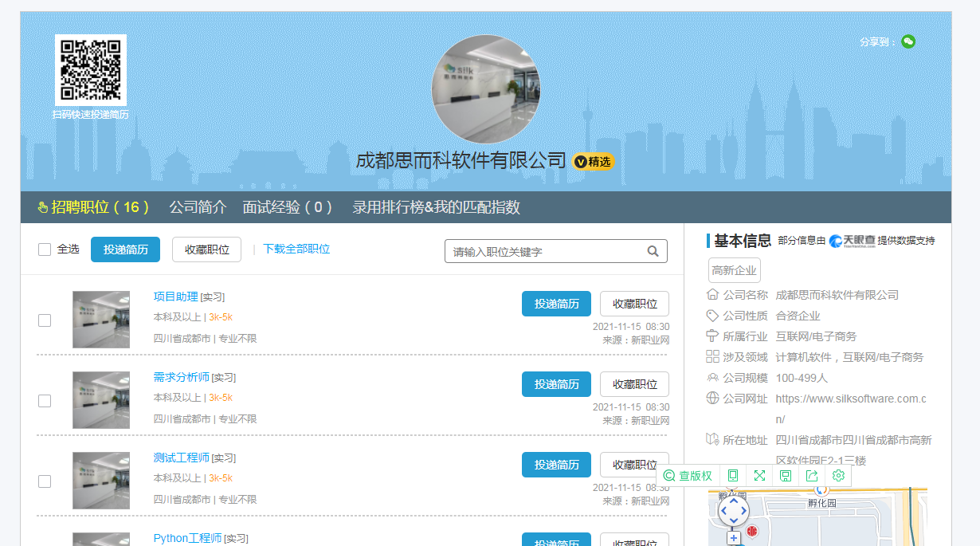Open 录用排行榜&我的匹配指数 tab
The height and width of the screenshot is (546, 980).
tap(436, 207)
